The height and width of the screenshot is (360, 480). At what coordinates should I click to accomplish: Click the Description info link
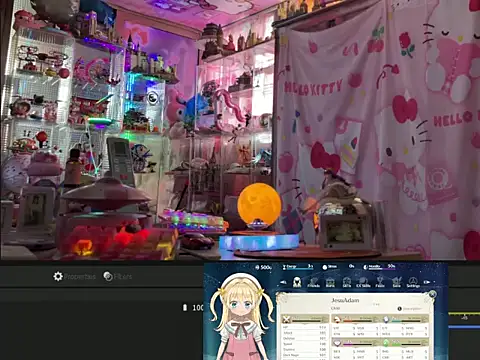point(410,309)
